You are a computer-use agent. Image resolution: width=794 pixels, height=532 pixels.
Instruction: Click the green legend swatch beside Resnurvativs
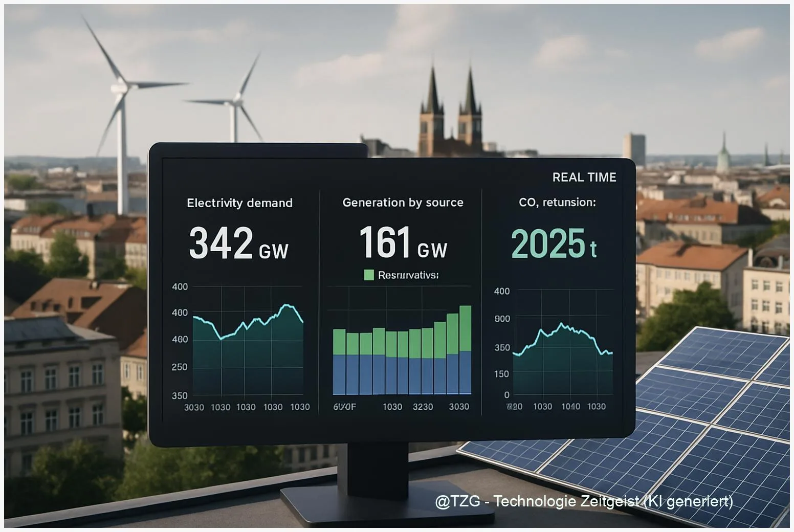[x=368, y=275]
